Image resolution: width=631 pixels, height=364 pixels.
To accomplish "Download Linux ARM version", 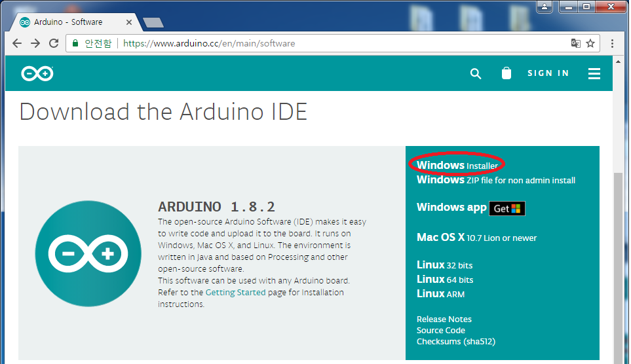I will (441, 294).
